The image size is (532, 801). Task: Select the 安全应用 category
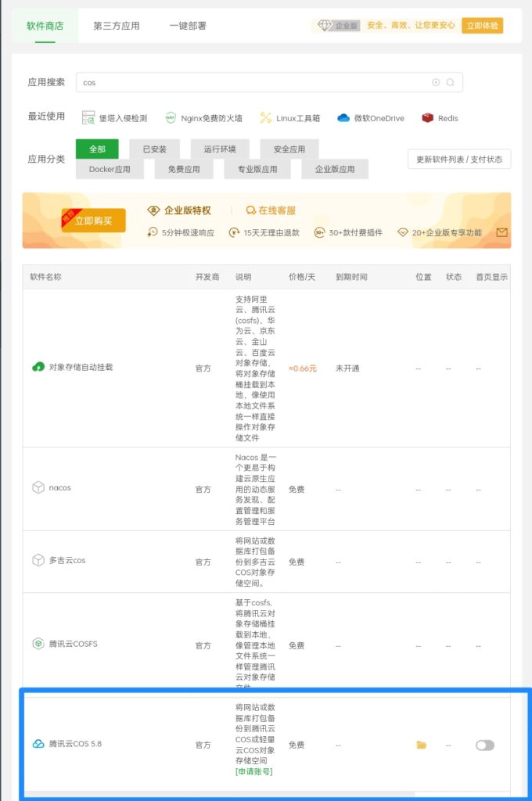[289, 149]
